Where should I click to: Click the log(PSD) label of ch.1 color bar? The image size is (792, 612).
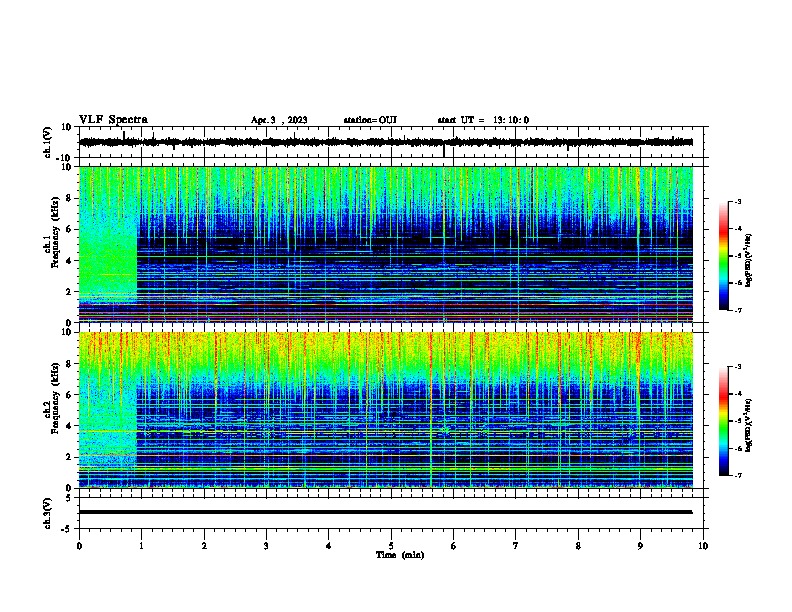(x=748, y=260)
